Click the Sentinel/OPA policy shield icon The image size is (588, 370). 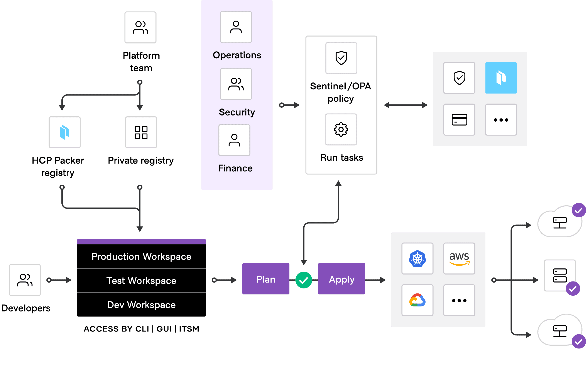[x=341, y=58]
